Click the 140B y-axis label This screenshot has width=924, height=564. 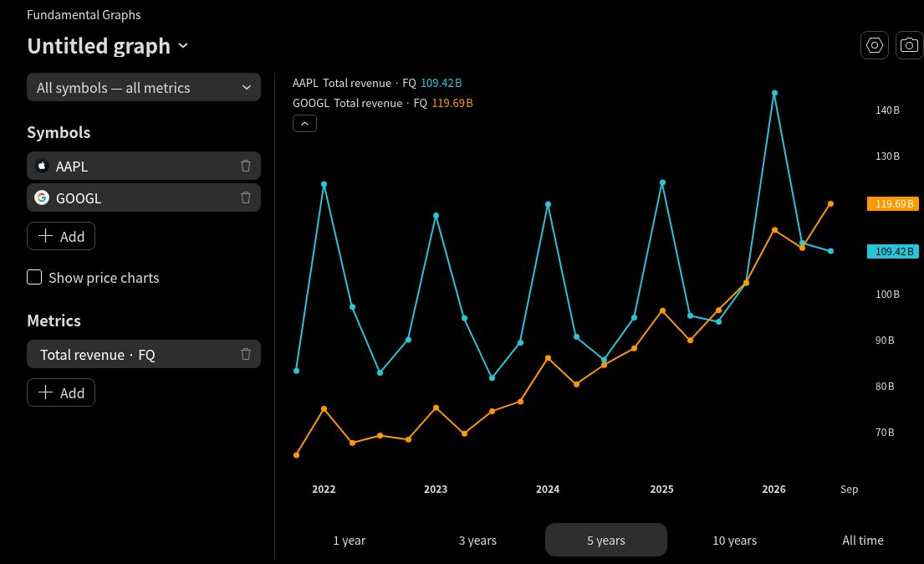click(x=887, y=110)
